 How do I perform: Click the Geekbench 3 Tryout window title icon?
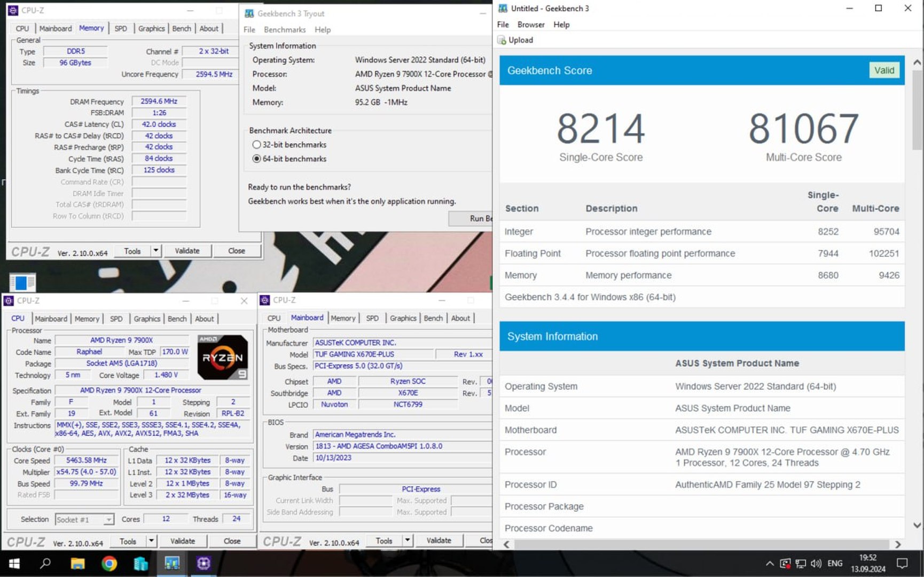click(x=249, y=13)
